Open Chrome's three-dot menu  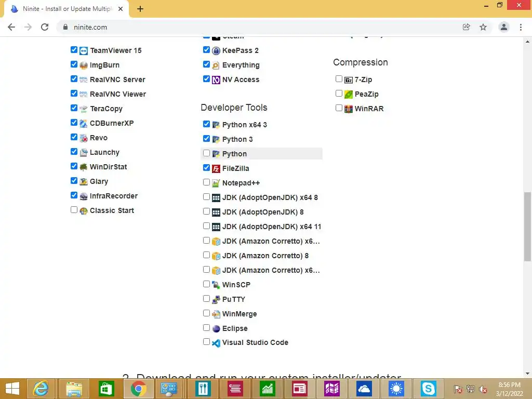(x=521, y=27)
